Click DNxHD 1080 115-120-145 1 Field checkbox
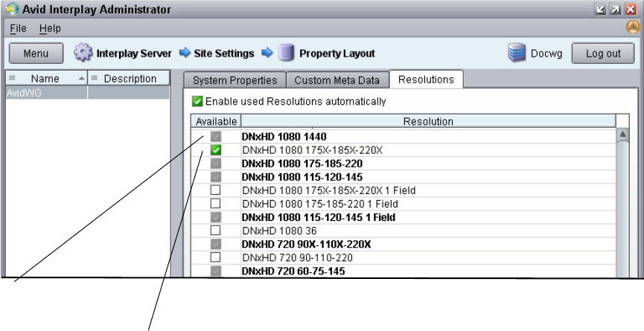644x331 pixels. coord(216,217)
